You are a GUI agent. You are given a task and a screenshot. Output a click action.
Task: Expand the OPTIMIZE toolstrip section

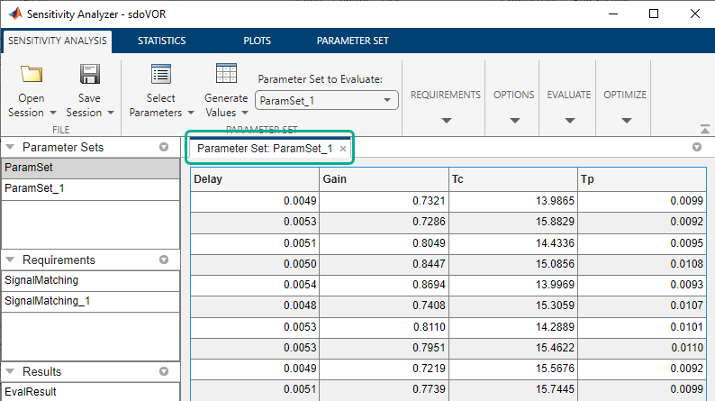(625, 120)
